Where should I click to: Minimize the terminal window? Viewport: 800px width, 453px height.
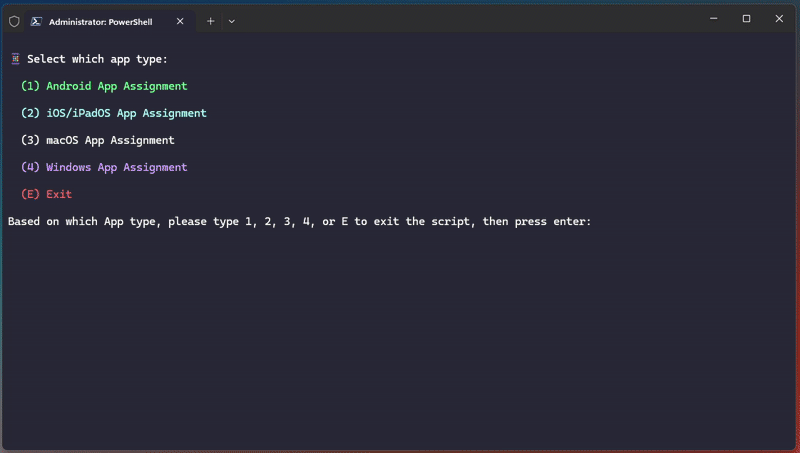(x=714, y=19)
